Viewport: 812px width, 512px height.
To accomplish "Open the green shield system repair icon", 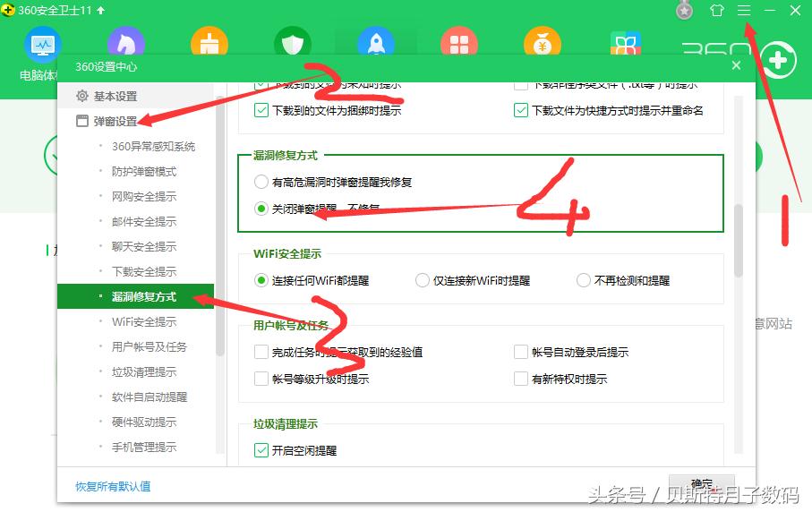I will tap(293, 41).
